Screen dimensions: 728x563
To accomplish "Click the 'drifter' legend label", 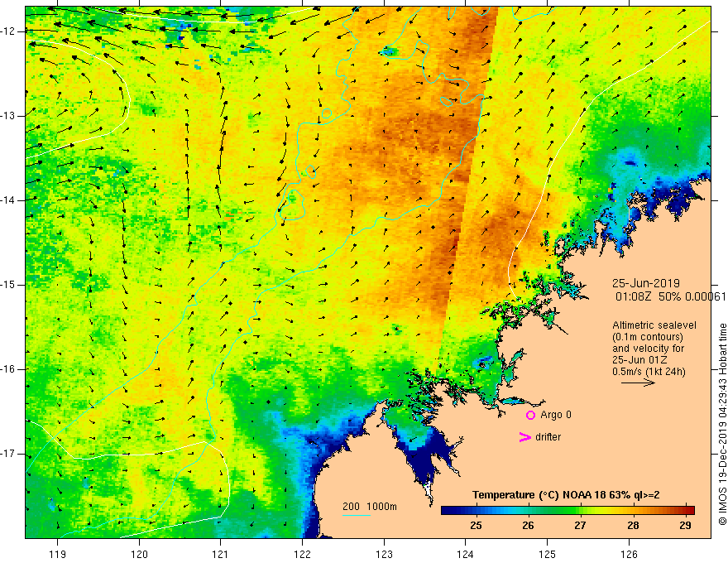I will 548,437.
